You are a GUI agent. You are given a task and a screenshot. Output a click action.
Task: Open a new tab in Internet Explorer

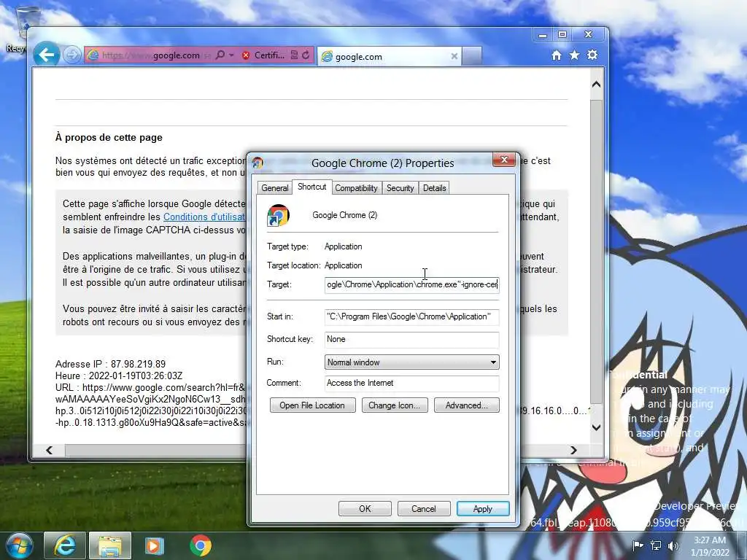pos(472,56)
